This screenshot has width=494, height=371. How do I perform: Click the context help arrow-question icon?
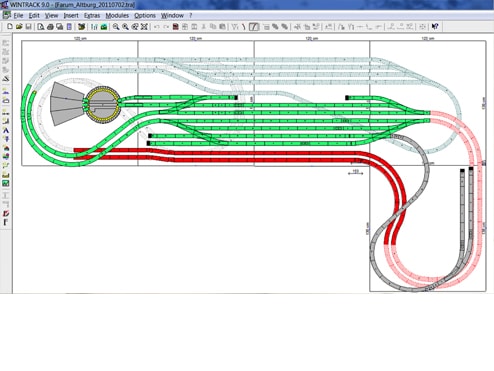435,27
